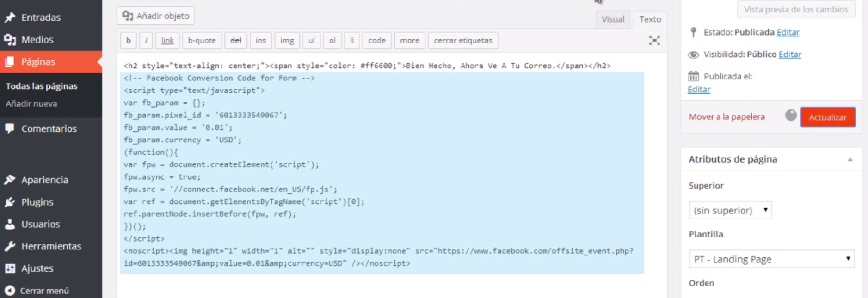The image size is (868, 298).
Task: Open Plugins via the plug icon
Action: 10,202
